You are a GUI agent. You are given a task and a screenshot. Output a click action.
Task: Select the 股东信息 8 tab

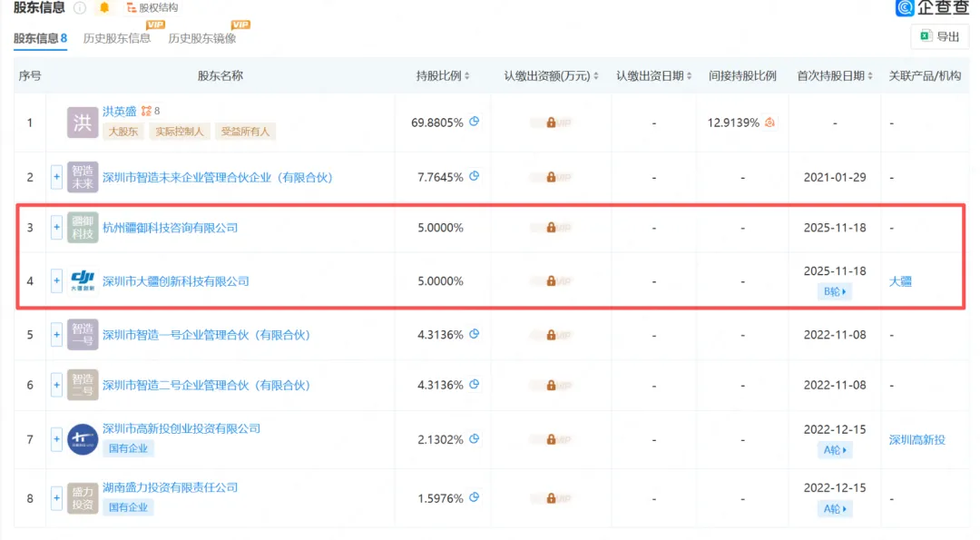(40, 38)
